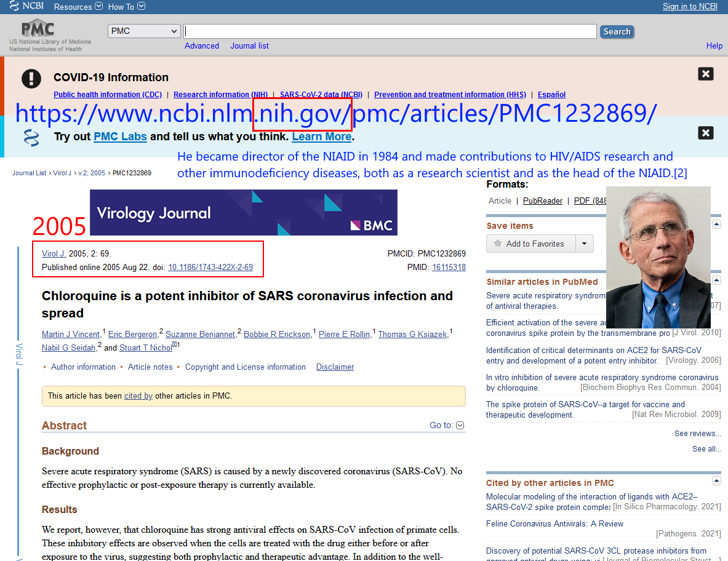Open the Advanced search link
This screenshot has height=561, width=728.
[201, 46]
